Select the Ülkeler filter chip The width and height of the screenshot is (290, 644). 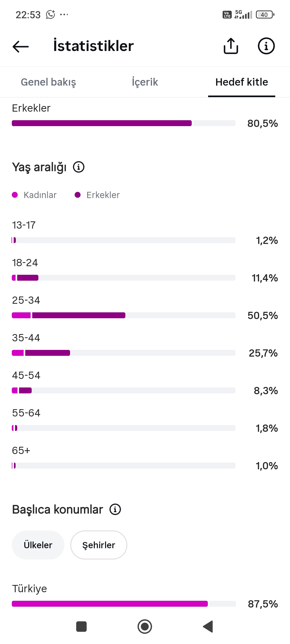[38, 545]
